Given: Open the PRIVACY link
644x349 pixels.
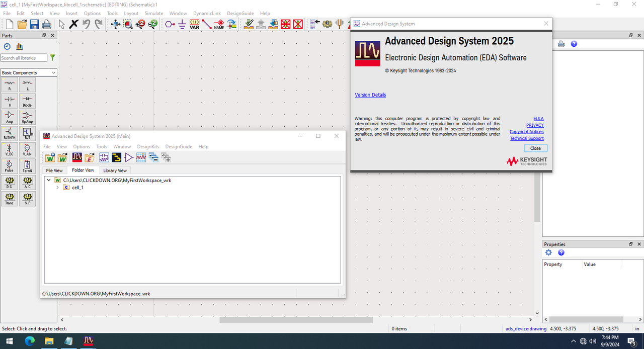Looking at the screenshot, I should coord(535,125).
